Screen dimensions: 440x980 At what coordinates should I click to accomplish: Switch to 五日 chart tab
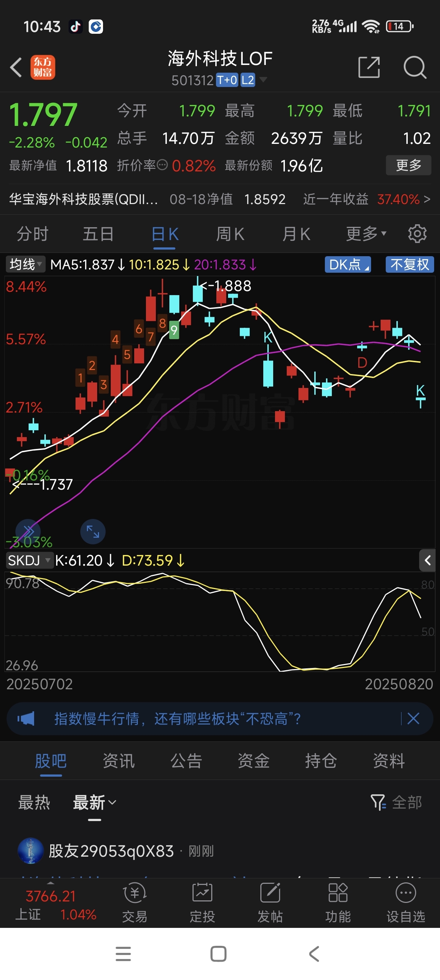tap(98, 233)
